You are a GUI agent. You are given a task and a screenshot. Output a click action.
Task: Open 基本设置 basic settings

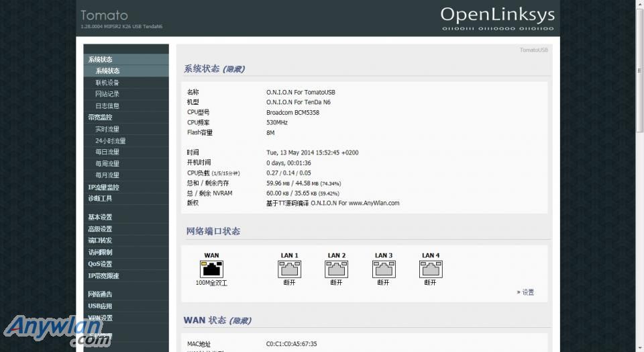point(126,217)
